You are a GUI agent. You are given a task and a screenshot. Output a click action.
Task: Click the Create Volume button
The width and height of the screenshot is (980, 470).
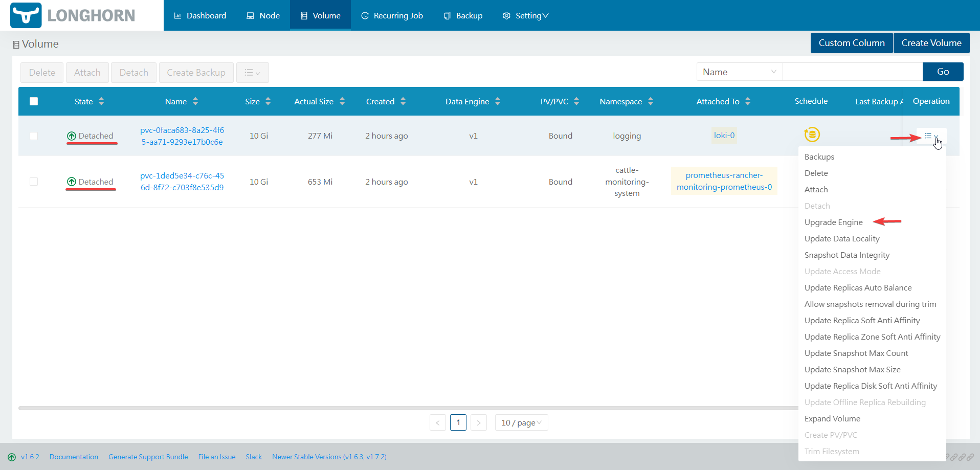point(931,43)
